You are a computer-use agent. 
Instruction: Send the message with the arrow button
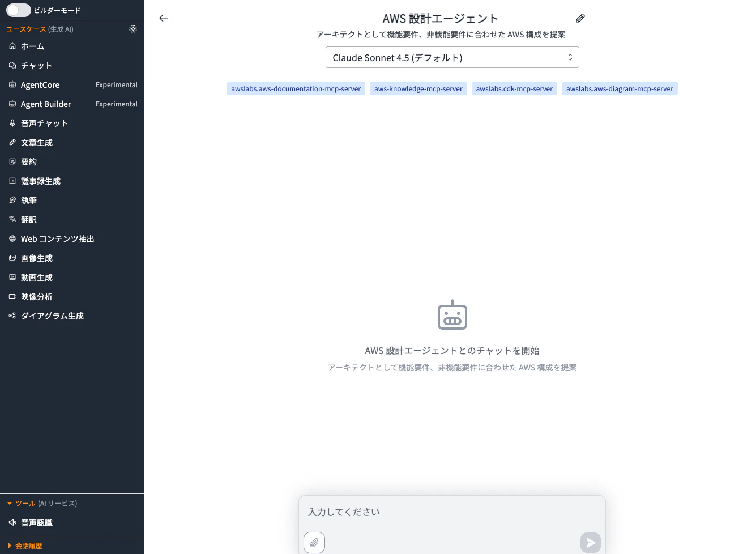point(591,543)
